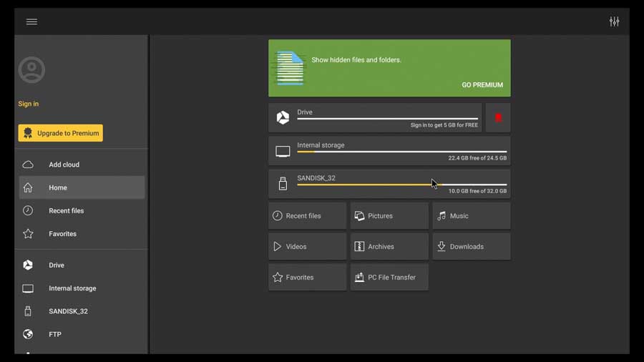
Task: Open the Pictures tile
Action: pos(389,216)
